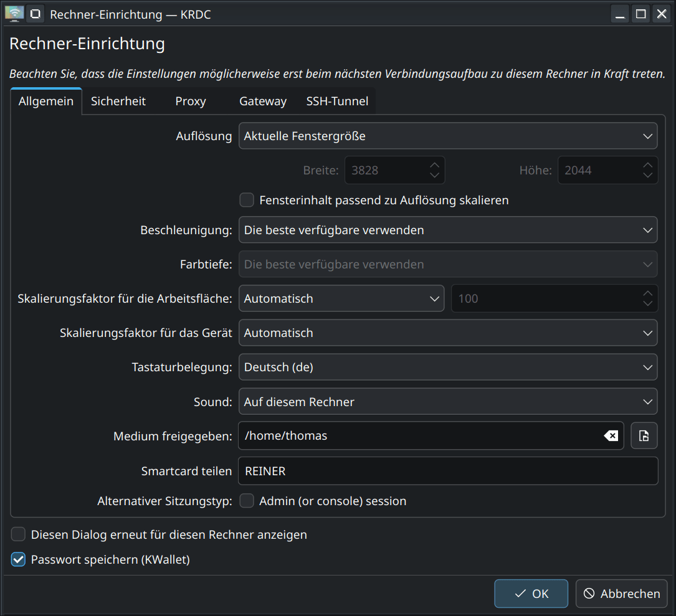This screenshot has width=676, height=616.
Task: Uncheck Passwort speichern (KWallet)
Action: [x=19, y=559]
